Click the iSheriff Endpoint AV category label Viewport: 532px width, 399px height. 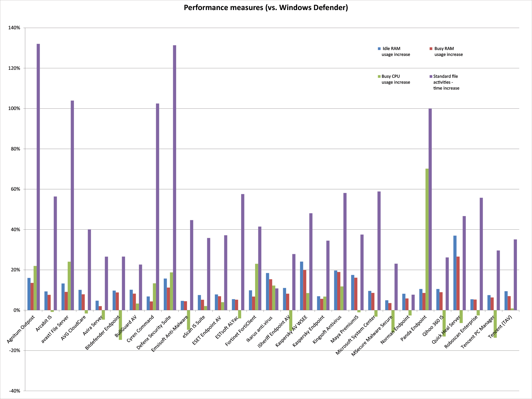274,331
